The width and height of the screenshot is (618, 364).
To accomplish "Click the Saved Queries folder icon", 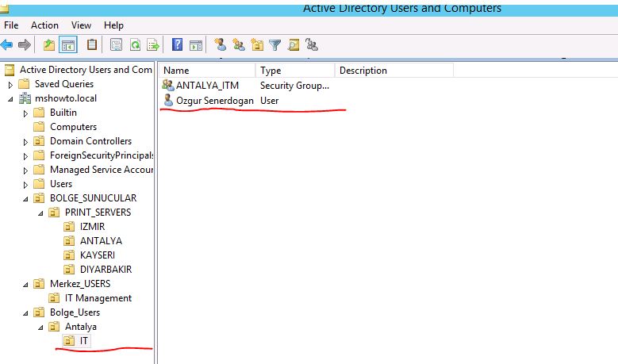I will (24, 84).
